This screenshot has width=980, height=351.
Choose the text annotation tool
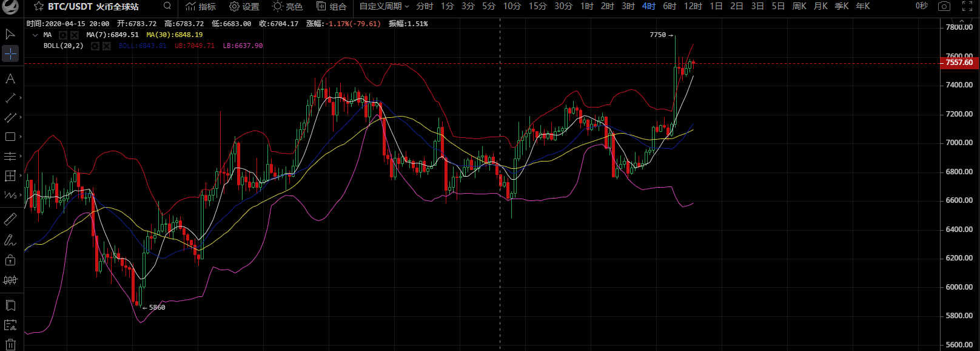coord(10,78)
